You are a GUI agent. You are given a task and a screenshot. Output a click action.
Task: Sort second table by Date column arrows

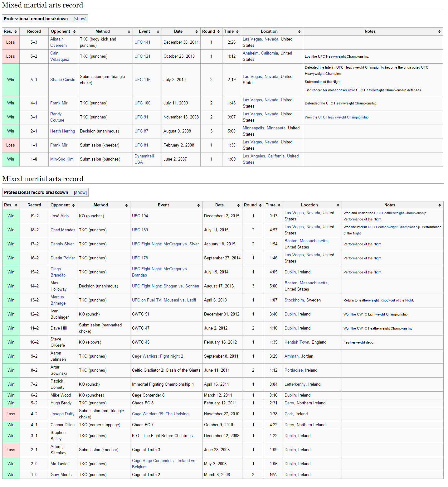pos(238,205)
